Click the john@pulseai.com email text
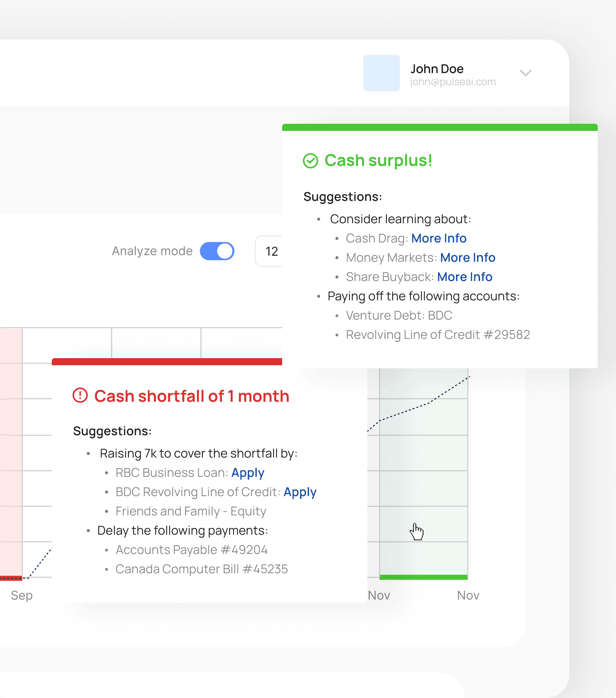The width and height of the screenshot is (616, 698). [453, 82]
